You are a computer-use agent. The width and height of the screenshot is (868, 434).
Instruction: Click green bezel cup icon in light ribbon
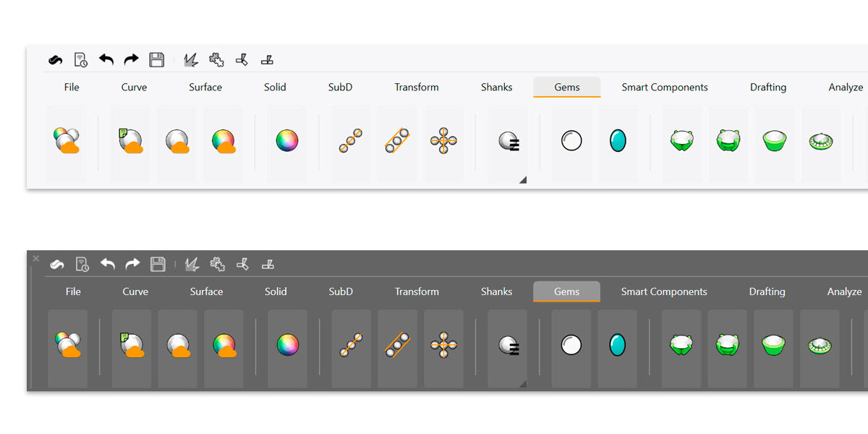[x=775, y=140]
